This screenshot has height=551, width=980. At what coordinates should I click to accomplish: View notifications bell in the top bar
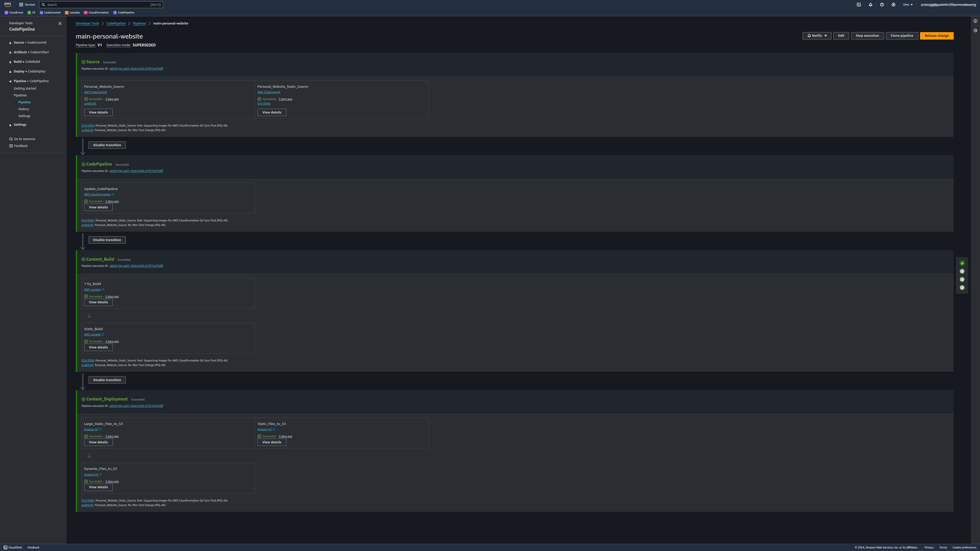tap(871, 5)
